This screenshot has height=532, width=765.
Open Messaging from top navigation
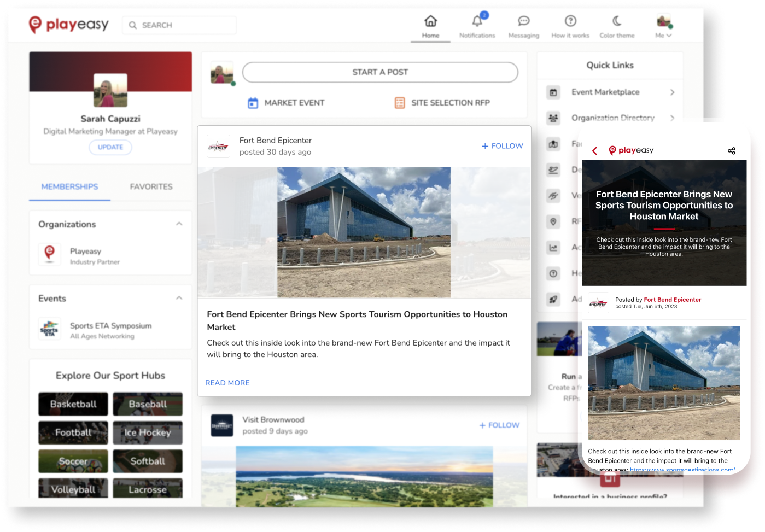523,27
